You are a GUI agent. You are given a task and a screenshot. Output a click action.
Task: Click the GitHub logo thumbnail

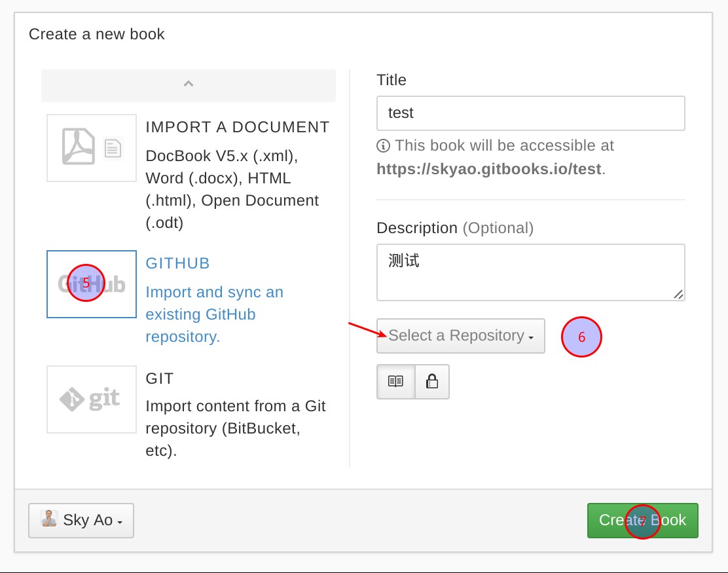click(92, 284)
